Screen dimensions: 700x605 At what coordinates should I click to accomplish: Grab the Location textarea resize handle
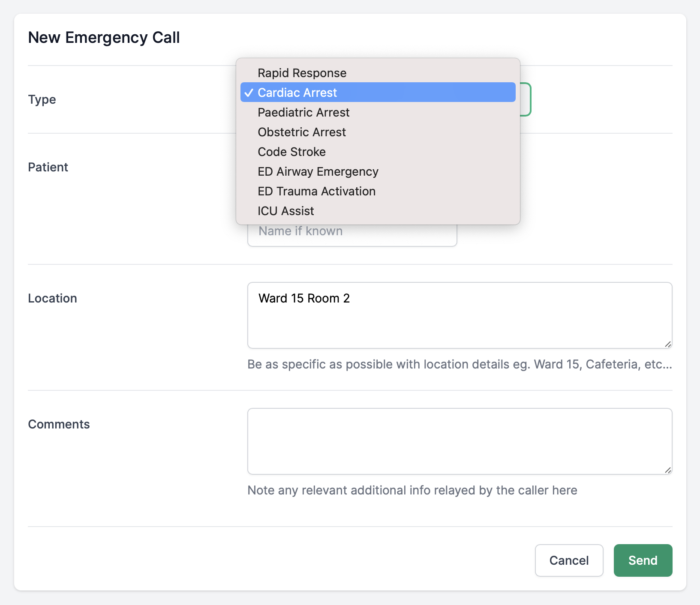point(668,344)
